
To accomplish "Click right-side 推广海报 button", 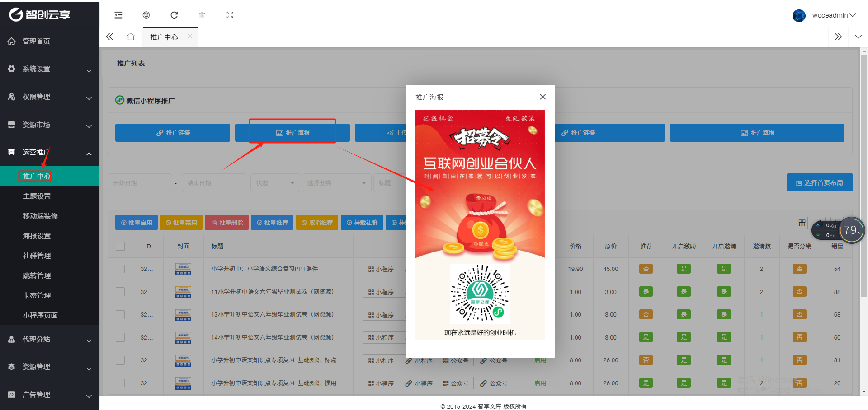I will point(757,133).
